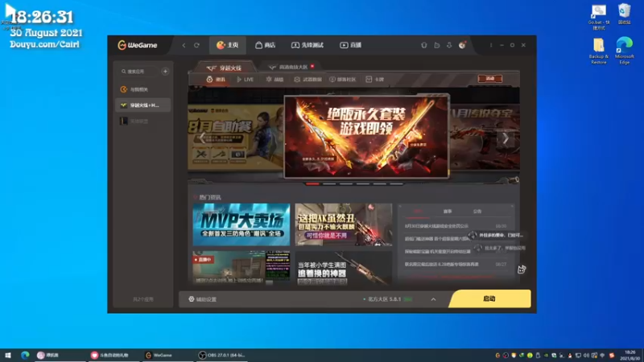Click the red 活动 button
This screenshot has width=644, height=362.
point(490,78)
